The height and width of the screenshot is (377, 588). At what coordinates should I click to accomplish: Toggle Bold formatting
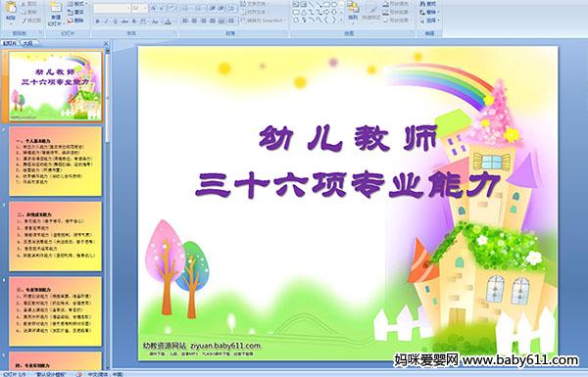(x=97, y=22)
